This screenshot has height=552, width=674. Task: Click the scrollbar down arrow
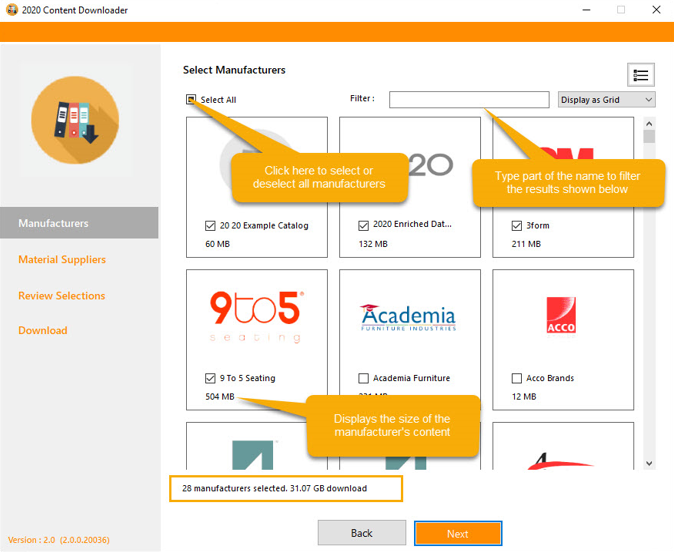click(649, 463)
